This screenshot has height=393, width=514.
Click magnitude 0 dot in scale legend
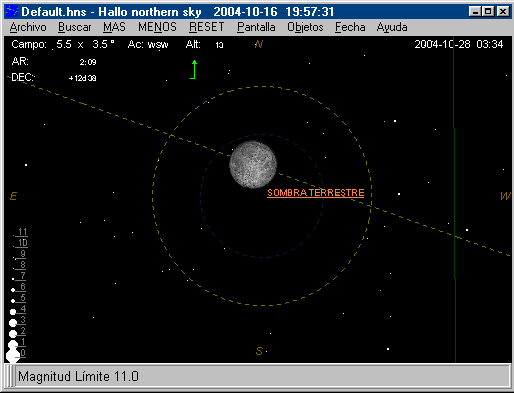click(13, 356)
